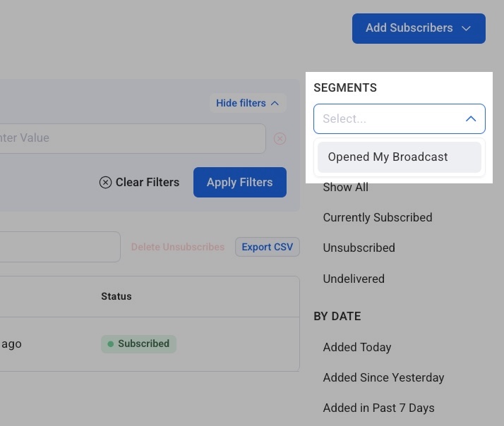Select the Show All filter

[x=345, y=188]
